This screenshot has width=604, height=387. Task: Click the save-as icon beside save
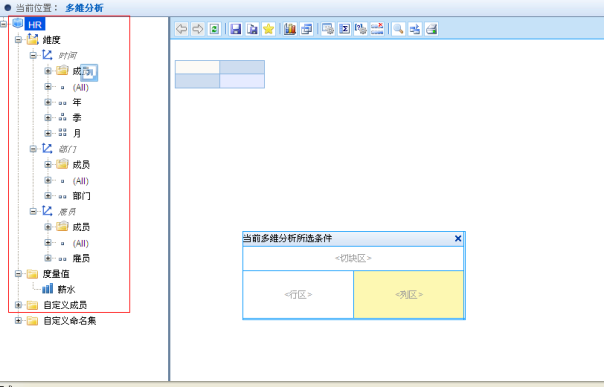click(x=252, y=29)
